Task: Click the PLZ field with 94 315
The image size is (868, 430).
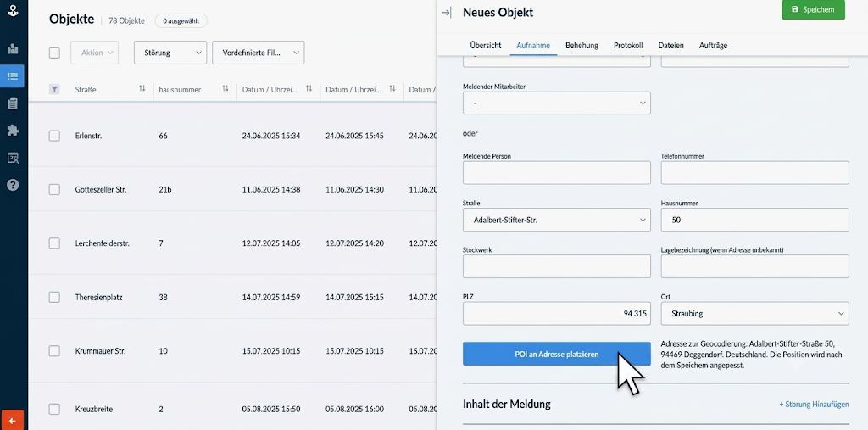Action: [557, 314]
